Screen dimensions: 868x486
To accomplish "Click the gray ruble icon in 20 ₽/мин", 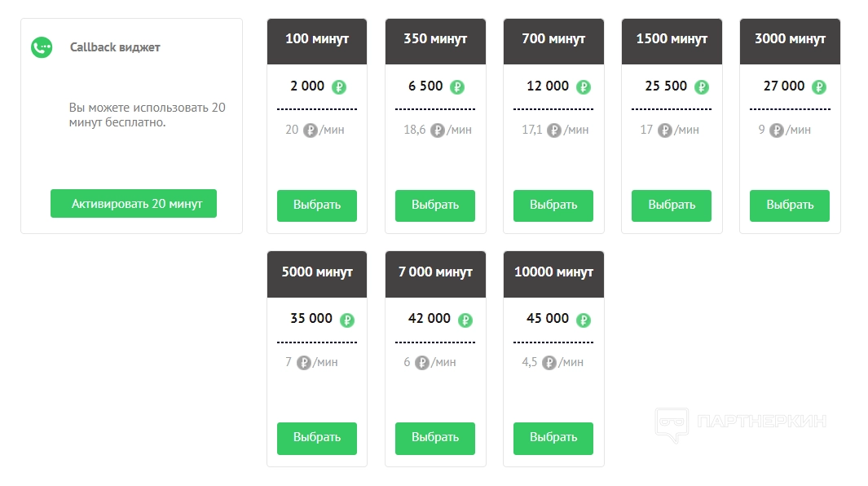I will (x=311, y=130).
